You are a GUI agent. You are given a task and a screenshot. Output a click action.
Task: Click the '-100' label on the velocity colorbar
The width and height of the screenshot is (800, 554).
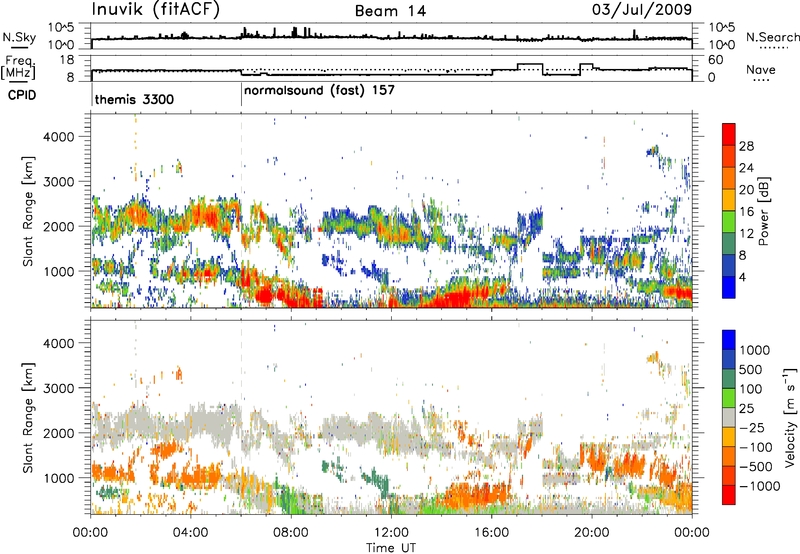[756, 447]
